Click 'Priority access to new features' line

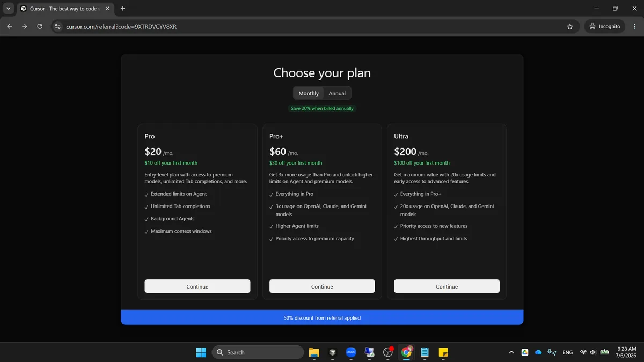[x=434, y=226]
